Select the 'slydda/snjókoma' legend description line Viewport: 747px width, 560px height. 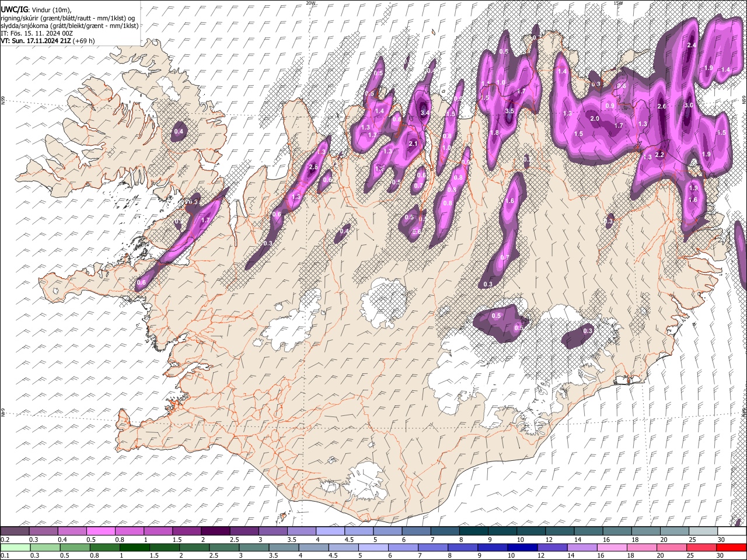(x=69, y=26)
